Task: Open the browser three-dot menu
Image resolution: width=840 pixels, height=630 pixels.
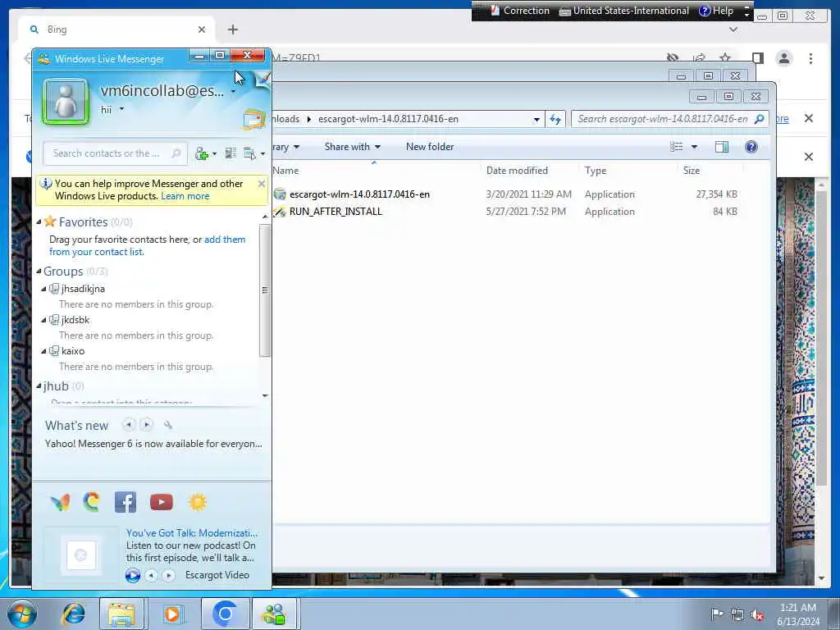Action: pyautogui.click(x=810, y=58)
